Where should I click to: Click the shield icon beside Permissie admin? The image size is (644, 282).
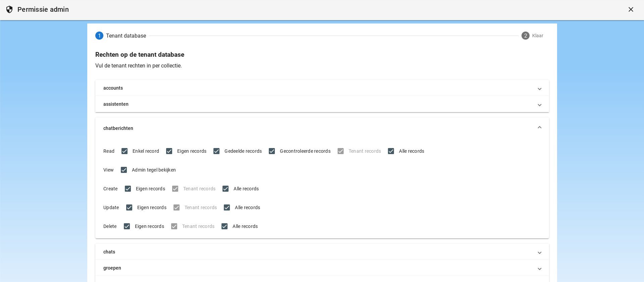coord(9,9)
